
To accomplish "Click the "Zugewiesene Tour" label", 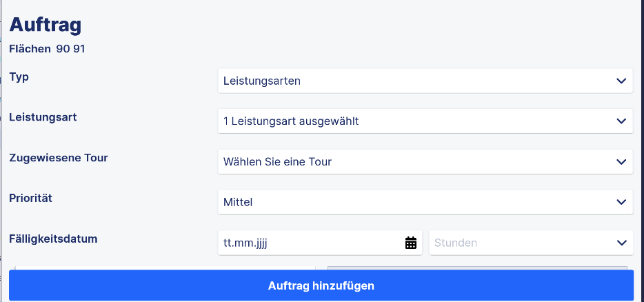I will pyautogui.click(x=59, y=158).
